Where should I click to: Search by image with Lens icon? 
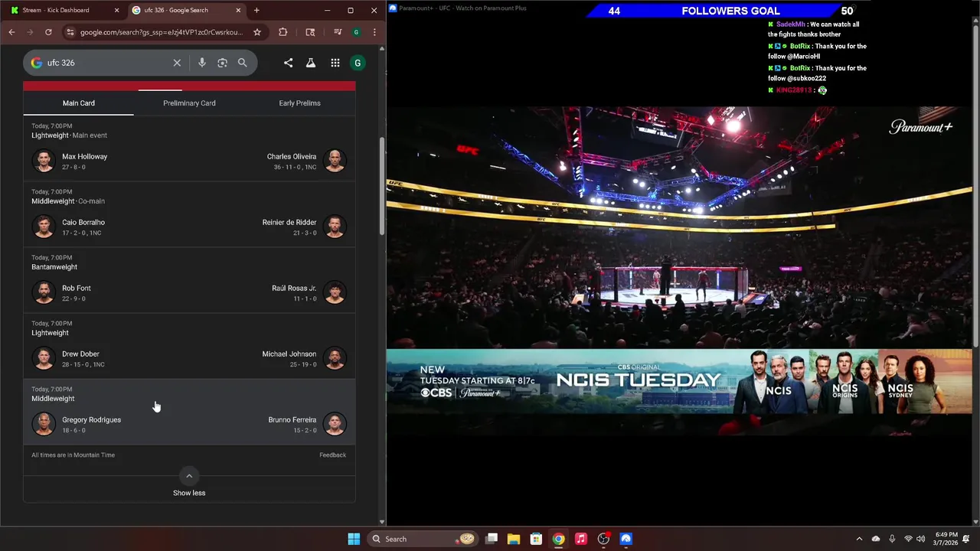222,63
